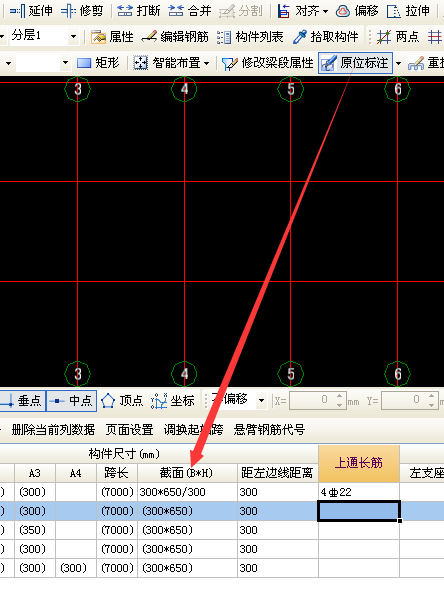Screen dimensions: 444x594
Task: Toggle 中点 (Midpoint) snap
Action: point(72,400)
